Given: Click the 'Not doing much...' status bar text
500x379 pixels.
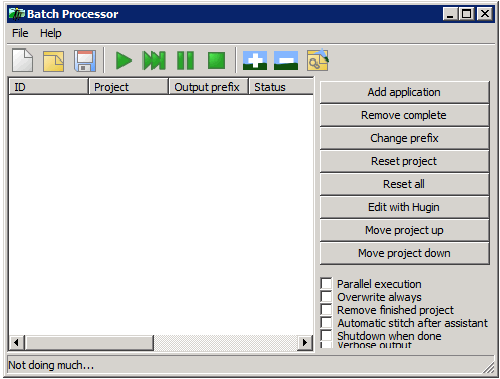Looking at the screenshot, I should [x=51, y=365].
